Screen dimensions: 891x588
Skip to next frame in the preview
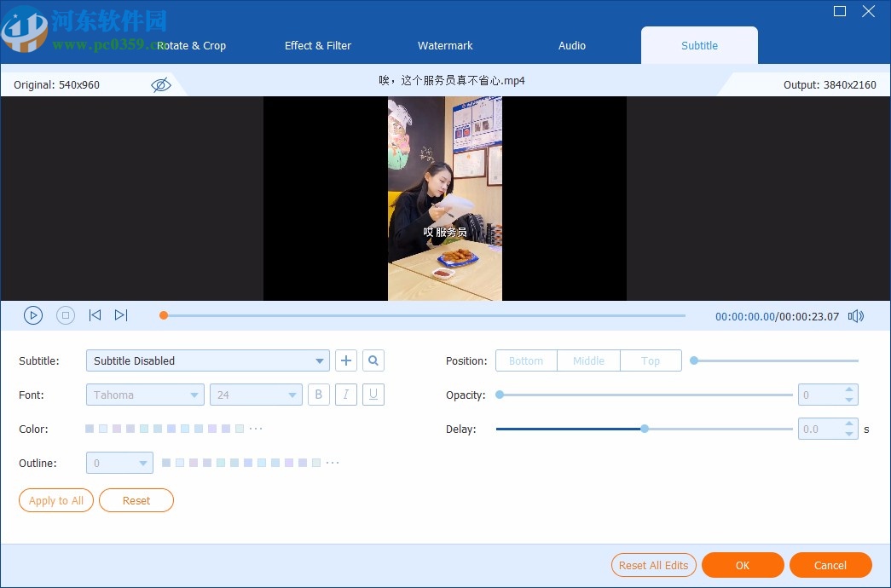tap(121, 314)
